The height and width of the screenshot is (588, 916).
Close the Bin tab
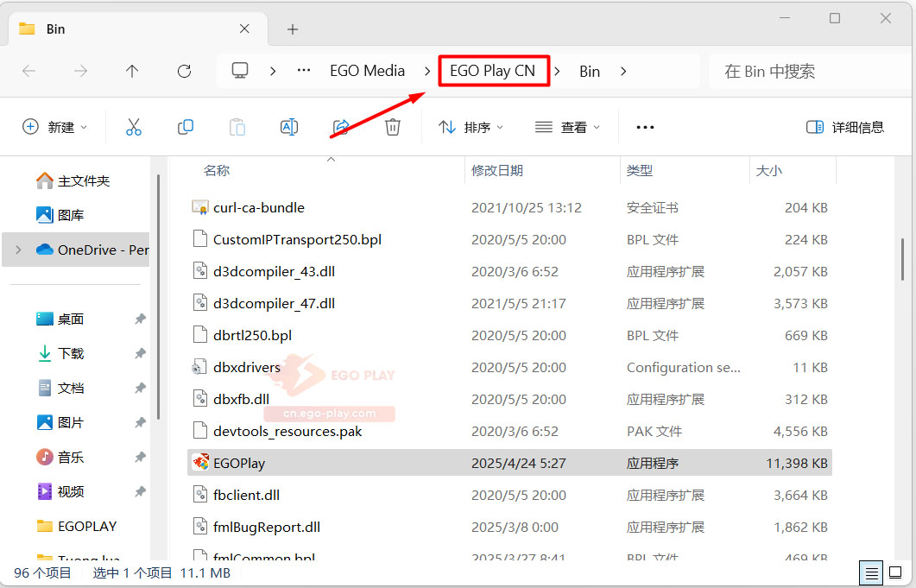pyautogui.click(x=245, y=28)
